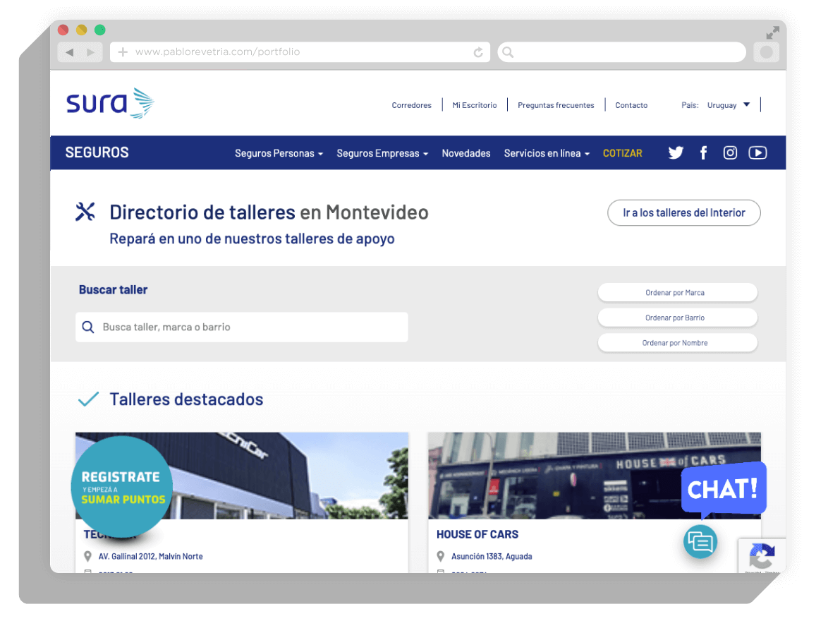The height and width of the screenshot is (621, 840).
Task: Open the País Uruguay country selector
Action: click(729, 105)
